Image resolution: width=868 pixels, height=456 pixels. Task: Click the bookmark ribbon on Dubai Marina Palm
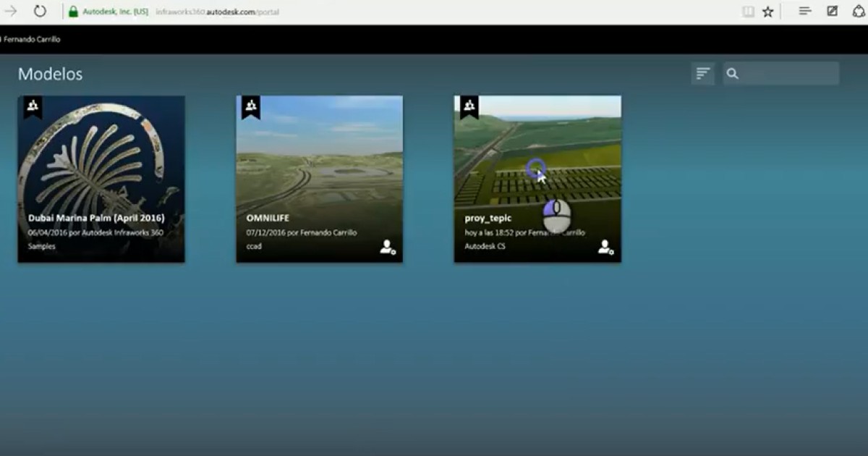[x=33, y=106]
